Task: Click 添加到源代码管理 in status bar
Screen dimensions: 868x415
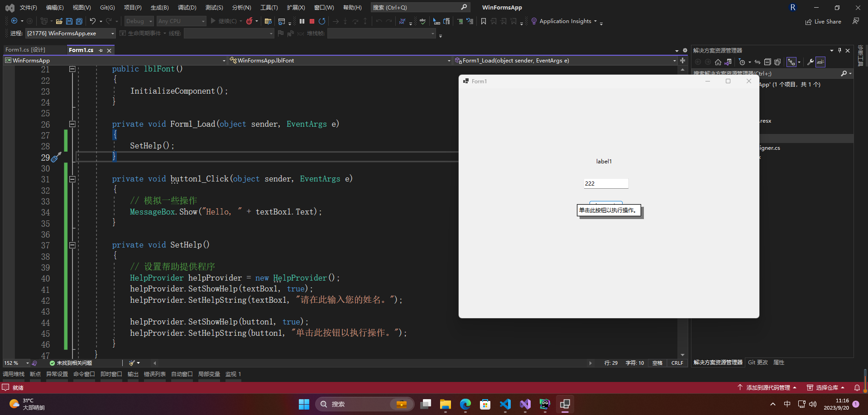Action: pos(767,388)
